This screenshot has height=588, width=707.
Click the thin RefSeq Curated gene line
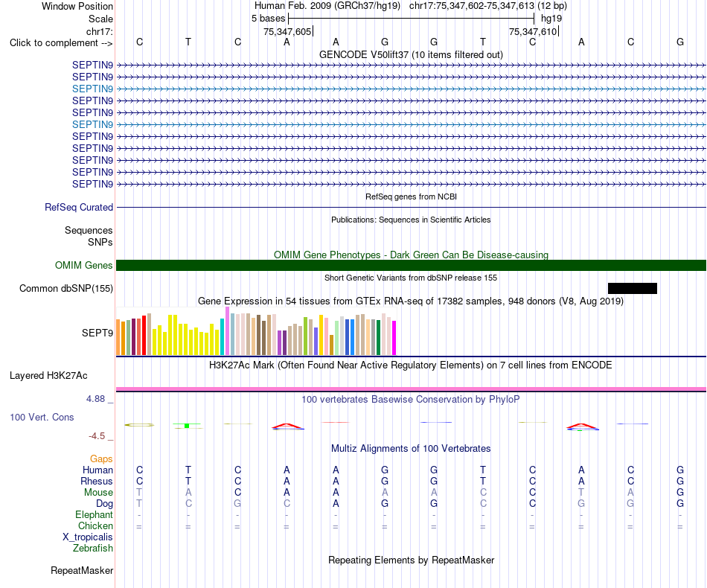point(411,208)
